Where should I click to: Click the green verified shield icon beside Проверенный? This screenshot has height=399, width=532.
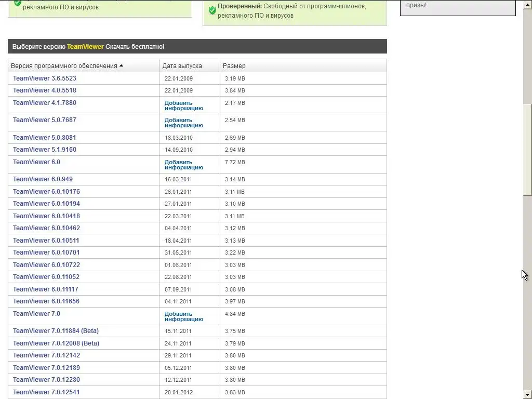tap(212, 10)
